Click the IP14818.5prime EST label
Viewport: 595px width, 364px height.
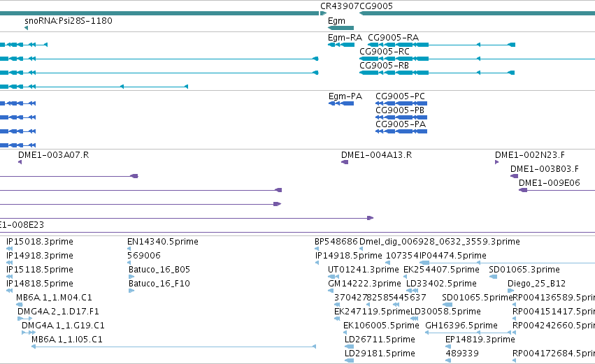point(40,284)
